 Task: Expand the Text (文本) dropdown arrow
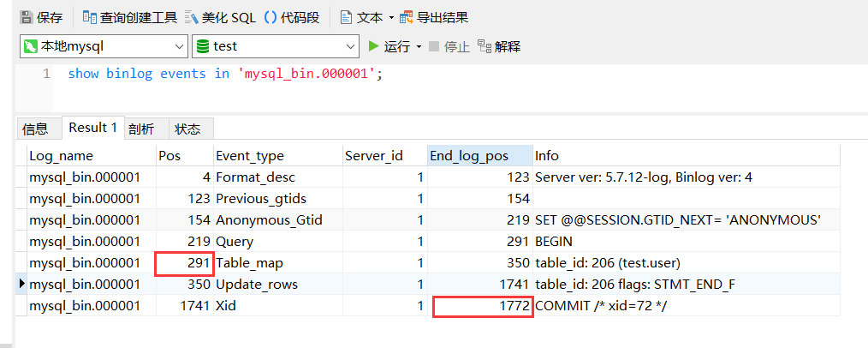(x=391, y=18)
